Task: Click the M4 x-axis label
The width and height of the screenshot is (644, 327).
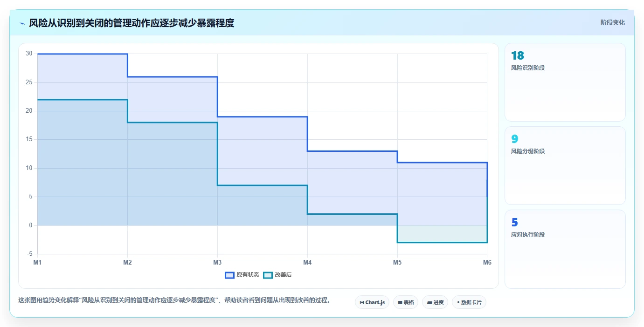Action: pos(307,262)
